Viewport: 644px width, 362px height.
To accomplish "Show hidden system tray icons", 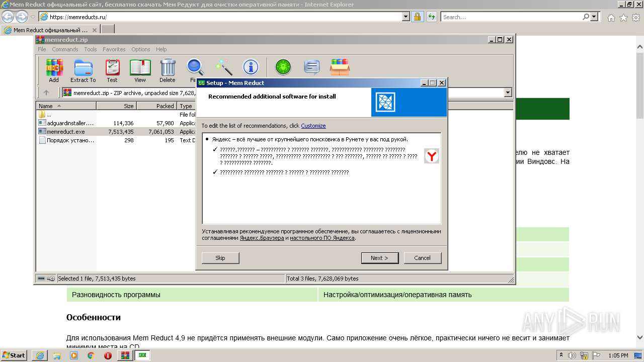I will (x=561, y=355).
